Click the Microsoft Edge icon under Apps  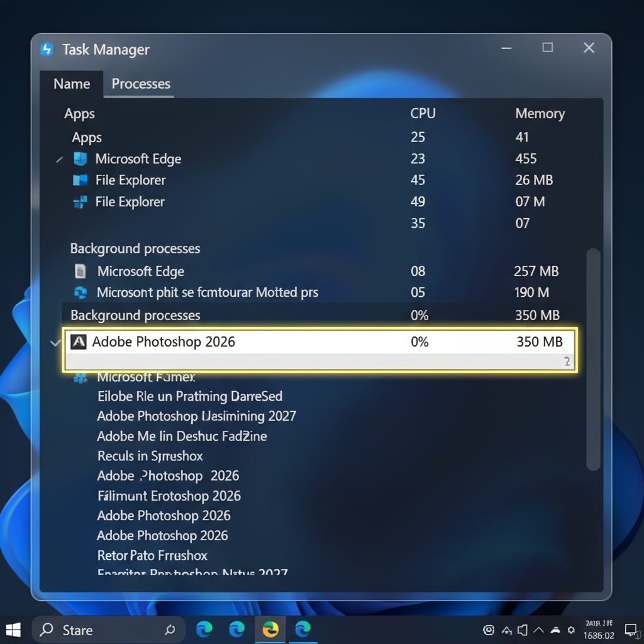pos(80,159)
